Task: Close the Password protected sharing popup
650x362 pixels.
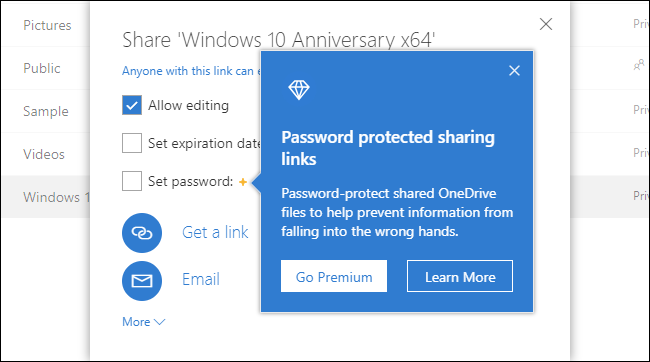Action: click(514, 70)
